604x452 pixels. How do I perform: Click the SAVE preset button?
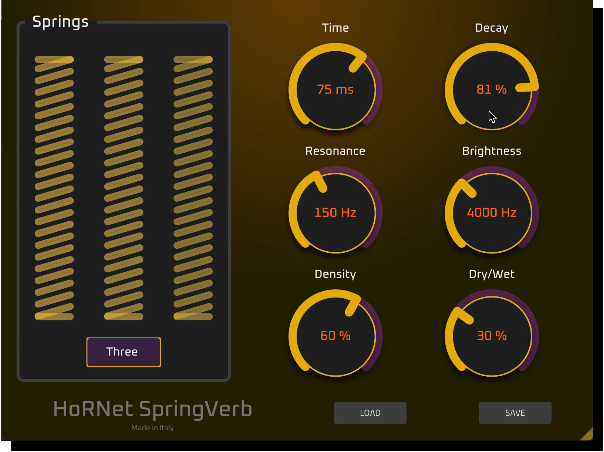pos(515,413)
